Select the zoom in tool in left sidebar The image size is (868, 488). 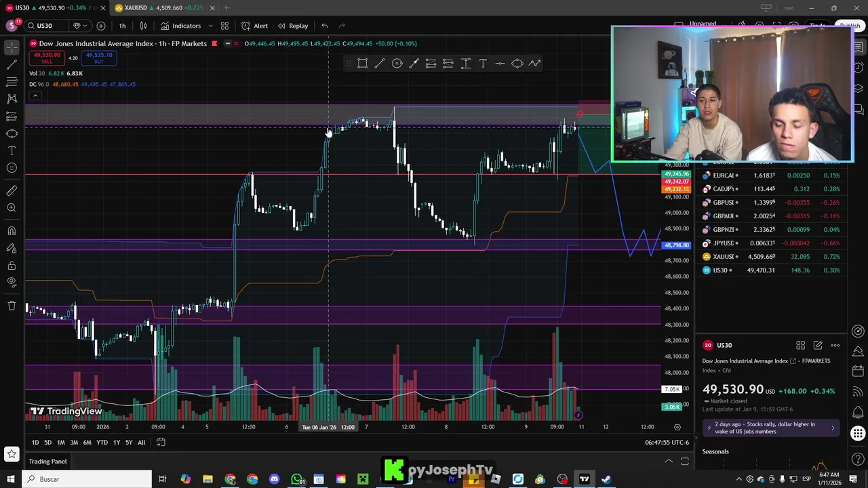(12, 208)
